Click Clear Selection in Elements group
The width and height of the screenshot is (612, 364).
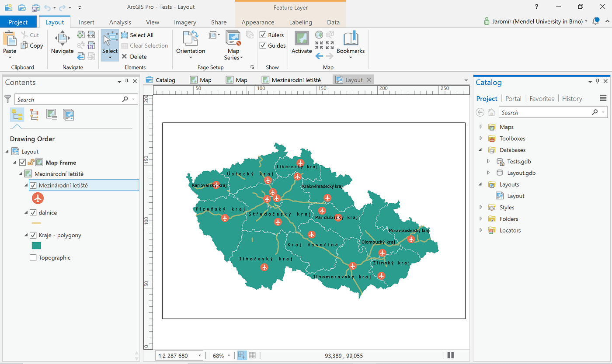click(x=145, y=45)
